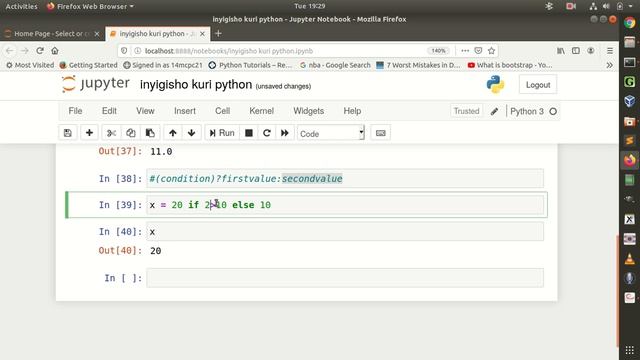640x360 pixels.
Task: Open What is bootstrap bookmark
Action: coord(510,65)
